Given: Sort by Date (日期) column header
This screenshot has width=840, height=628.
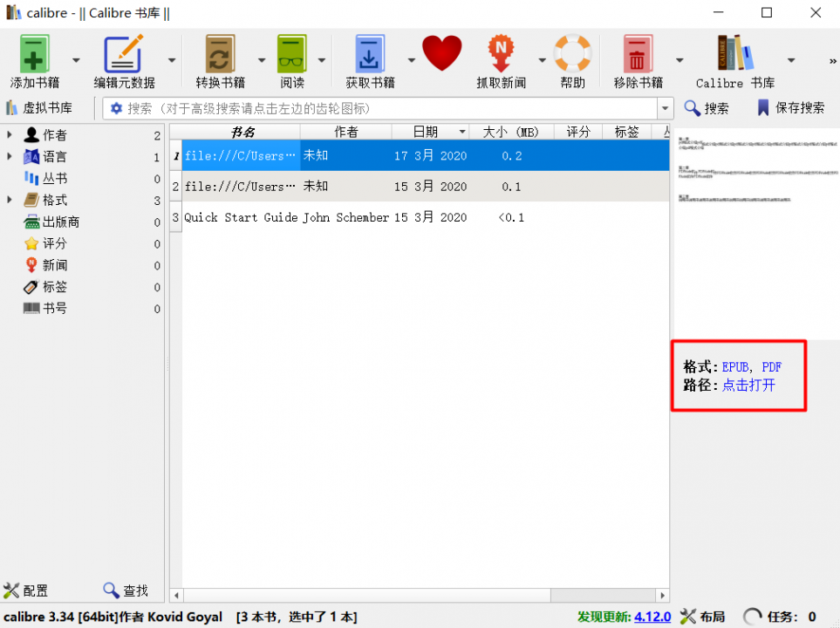Looking at the screenshot, I should [430, 132].
